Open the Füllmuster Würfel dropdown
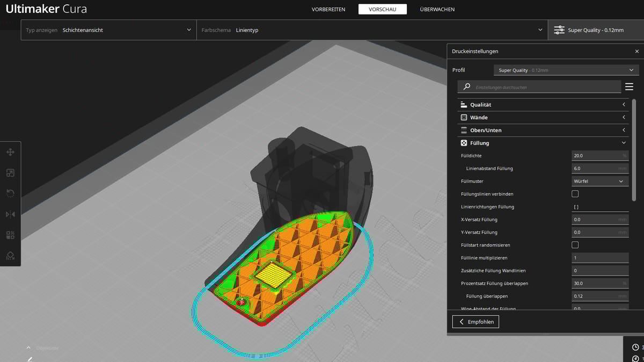The image size is (644, 362). click(x=600, y=181)
